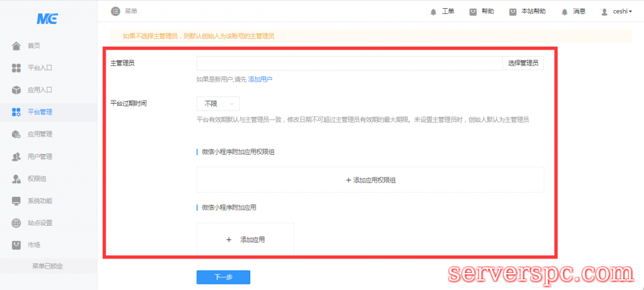
Task: Click the monitor icon beside 系统功能
Action: [16, 201]
